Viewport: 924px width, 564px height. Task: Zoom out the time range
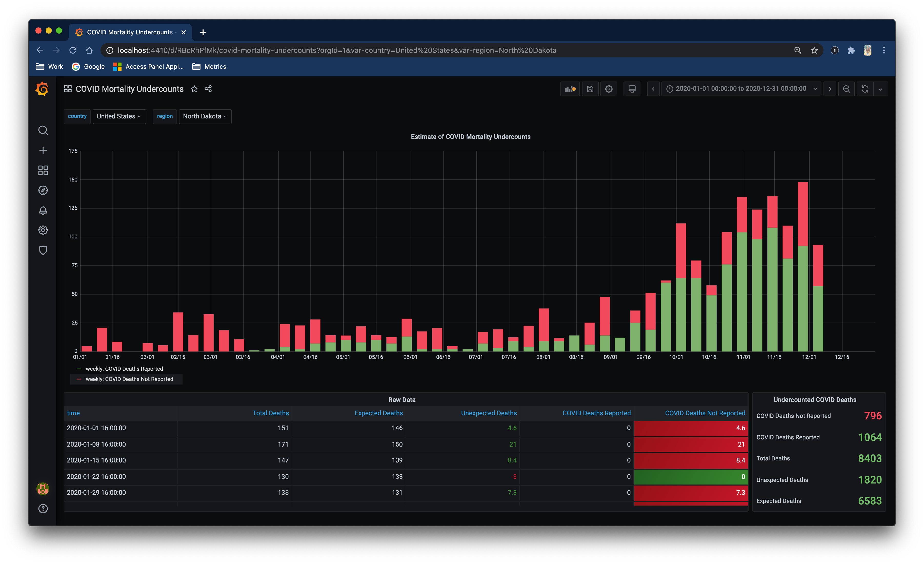(846, 89)
